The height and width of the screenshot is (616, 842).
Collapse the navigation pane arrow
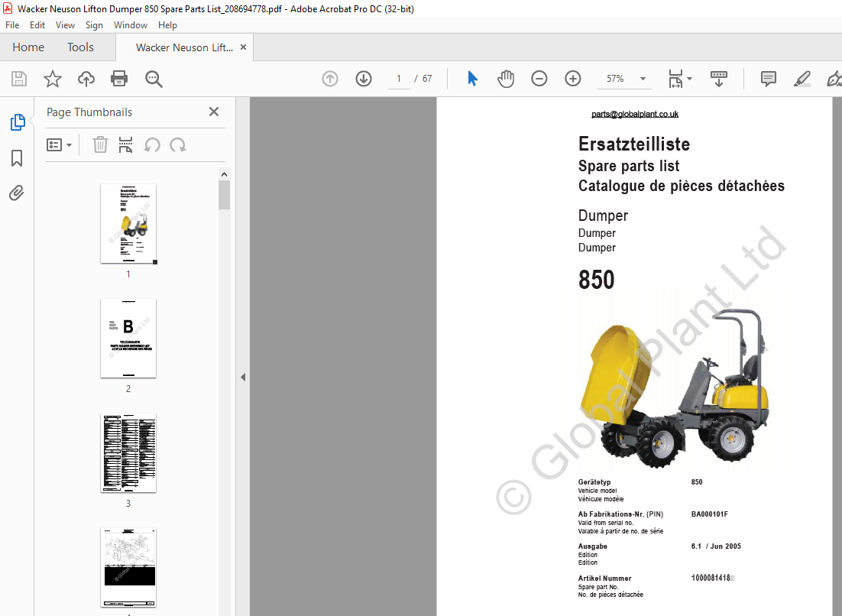click(x=243, y=377)
